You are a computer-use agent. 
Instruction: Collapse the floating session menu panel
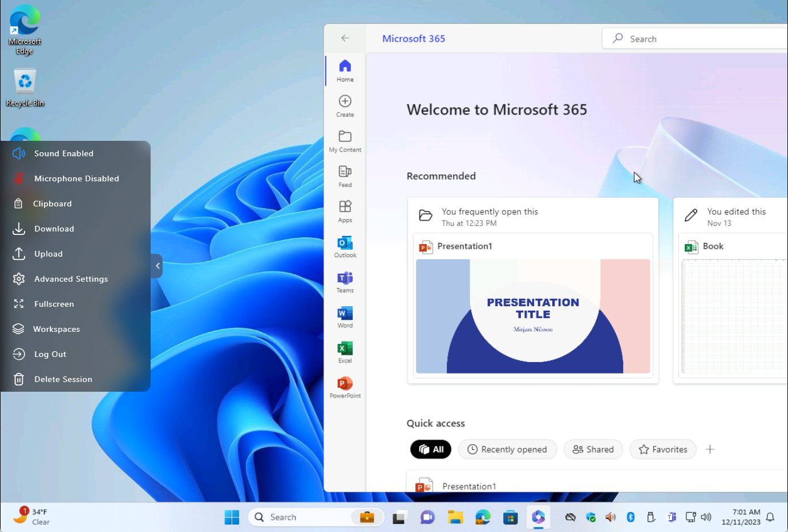[157, 266]
